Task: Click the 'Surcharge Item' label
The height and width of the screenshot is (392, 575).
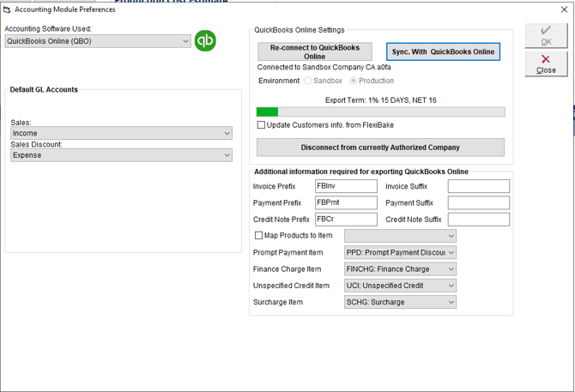Action: (278, 302)
